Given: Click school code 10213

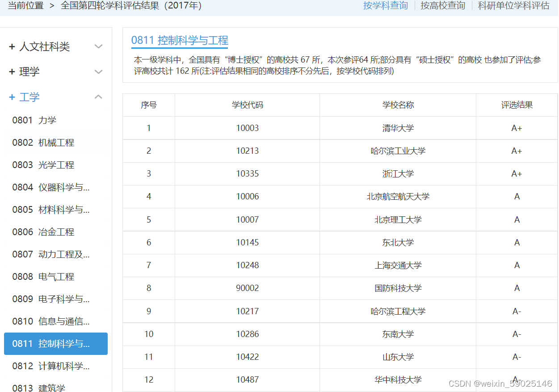Looking at the screenshot, I should click(x=248, y=151).
